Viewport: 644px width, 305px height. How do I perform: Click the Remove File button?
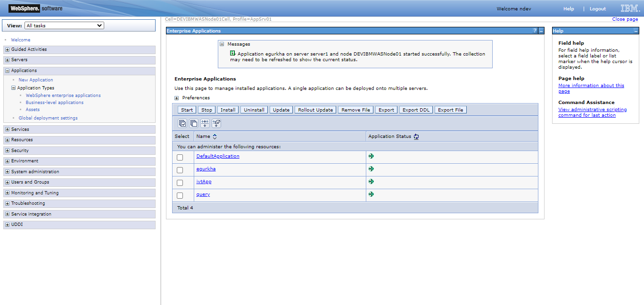[x=356, y=110]
